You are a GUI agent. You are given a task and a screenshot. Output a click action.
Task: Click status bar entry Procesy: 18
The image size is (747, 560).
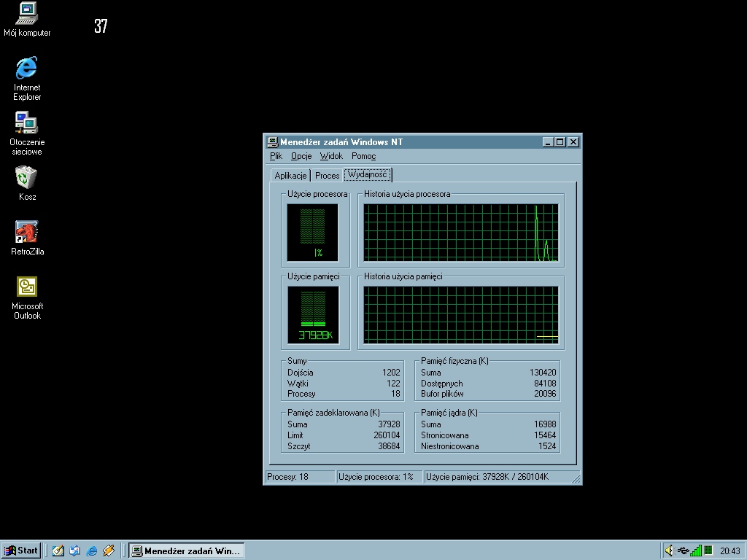(x=300, y=477)
